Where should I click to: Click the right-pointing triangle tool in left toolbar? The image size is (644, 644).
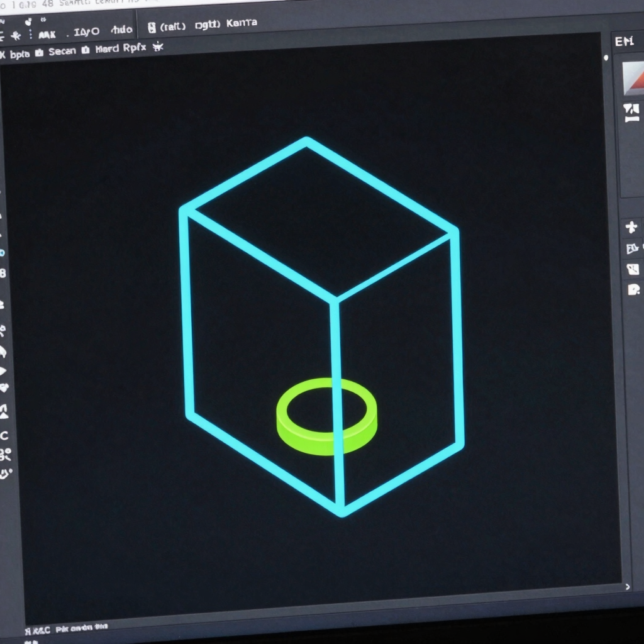click(3, 371)
